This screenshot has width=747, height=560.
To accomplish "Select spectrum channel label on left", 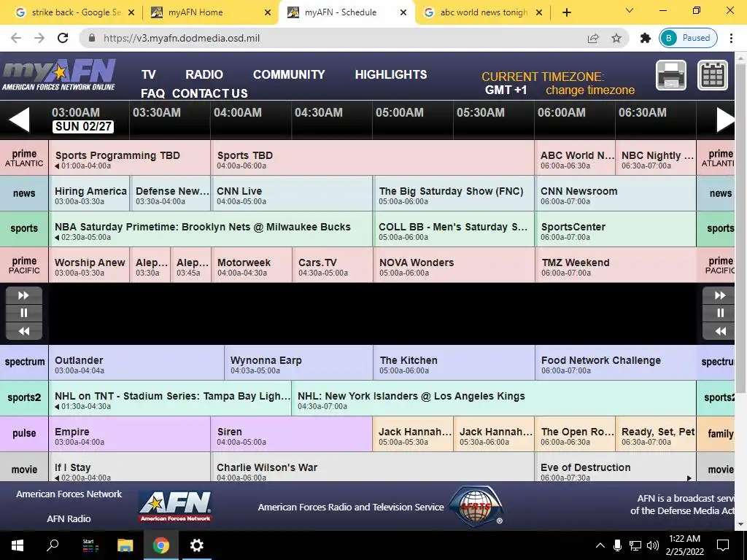I will click(x=24, y=362).
